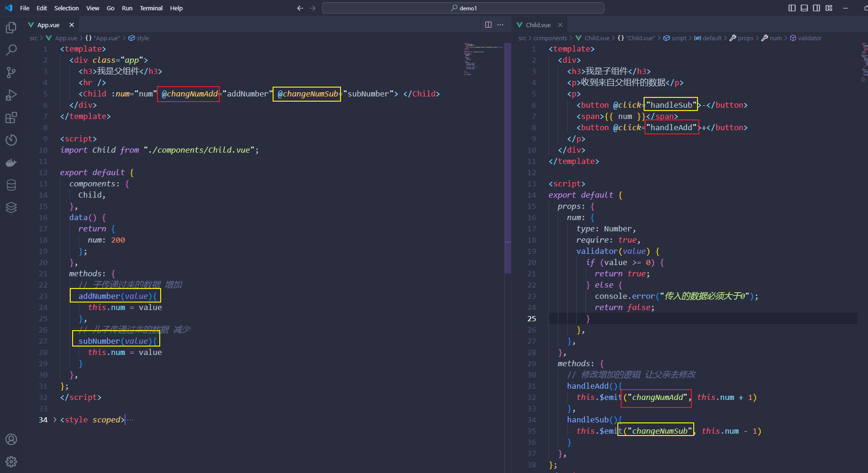Click subNumber method name in App.vue
Screen dimensions: 868x473
click(99, 341)
